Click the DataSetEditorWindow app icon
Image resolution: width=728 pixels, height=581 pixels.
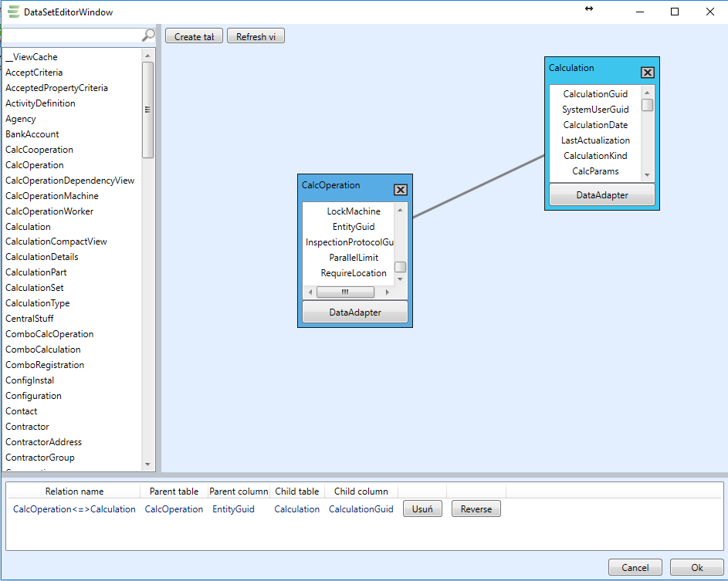[13, 12]
